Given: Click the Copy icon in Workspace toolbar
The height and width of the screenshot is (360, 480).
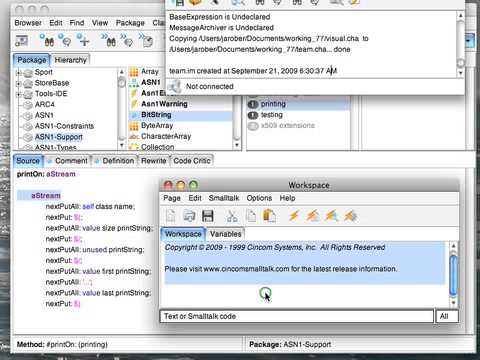Looking at the screenshot, I should (x=251, y=216).
